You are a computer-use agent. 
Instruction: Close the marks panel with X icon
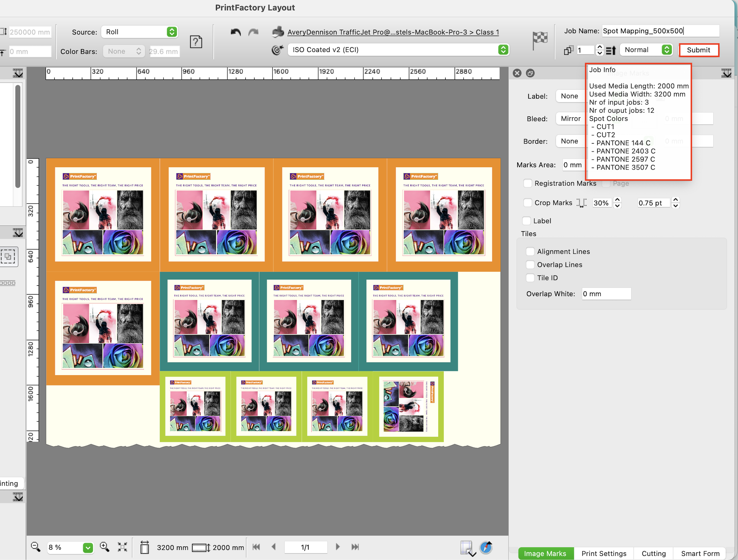[517, 73]
